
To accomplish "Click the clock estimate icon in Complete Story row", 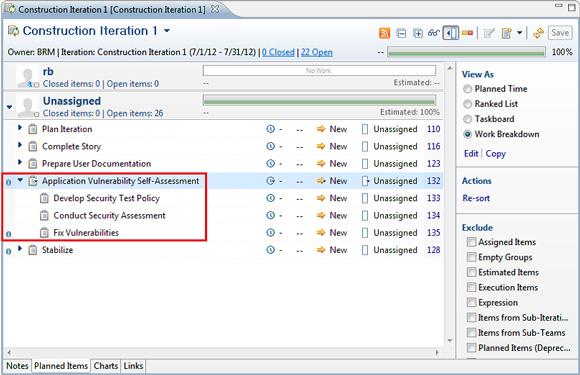I will coord(271,146).
